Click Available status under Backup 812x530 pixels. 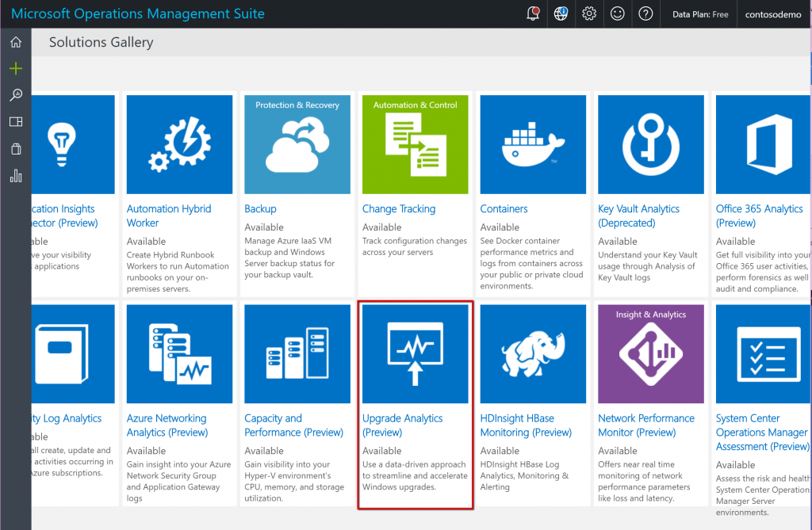(264, 227)
